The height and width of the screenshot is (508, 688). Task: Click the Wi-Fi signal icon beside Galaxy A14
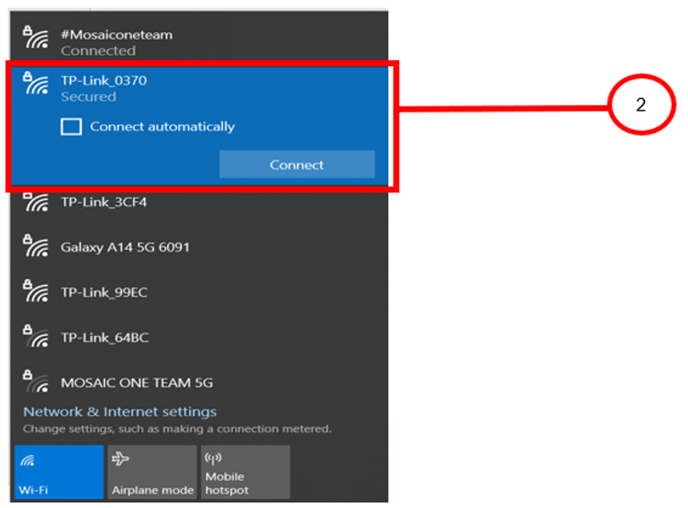click(x=36, y=245)
